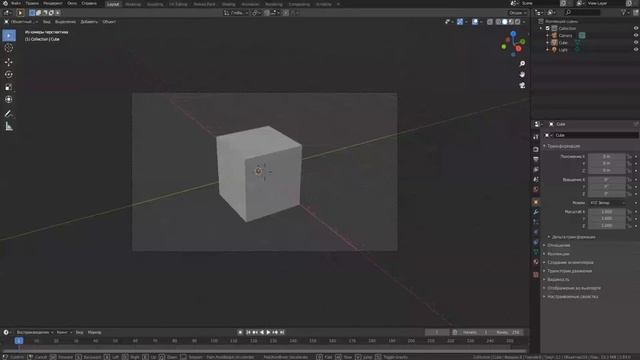
Task: Expand the Relations panel
Action: [557, 245]
